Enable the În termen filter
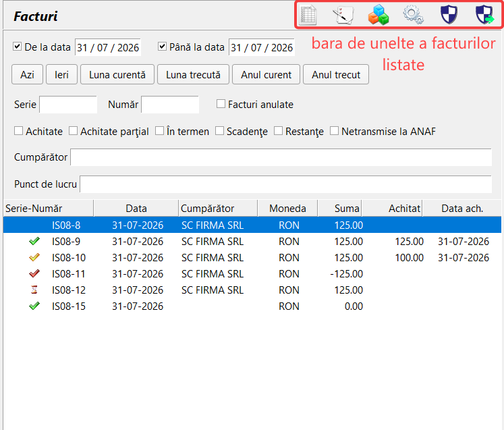Screen dimensions: 504x430 point(159,130)
